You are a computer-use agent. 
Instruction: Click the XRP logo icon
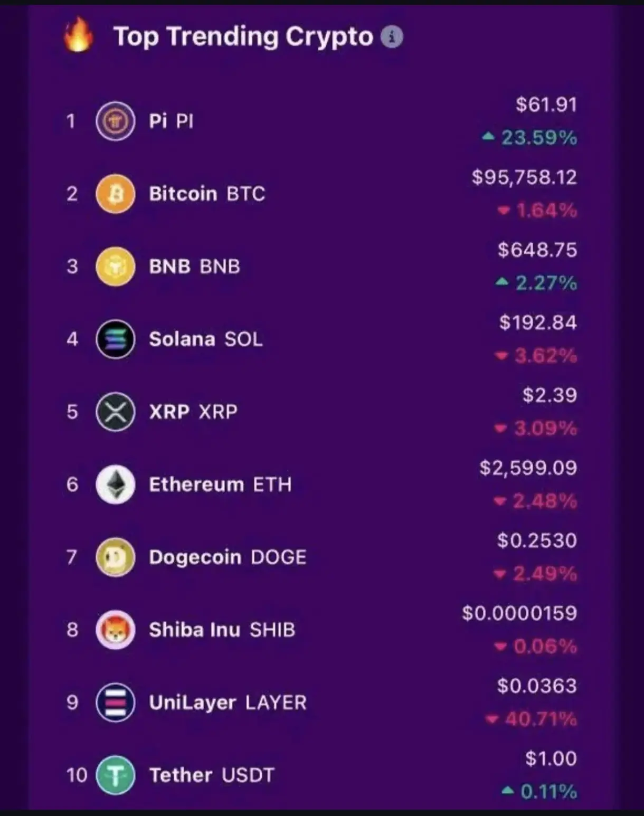pos(115,412)
